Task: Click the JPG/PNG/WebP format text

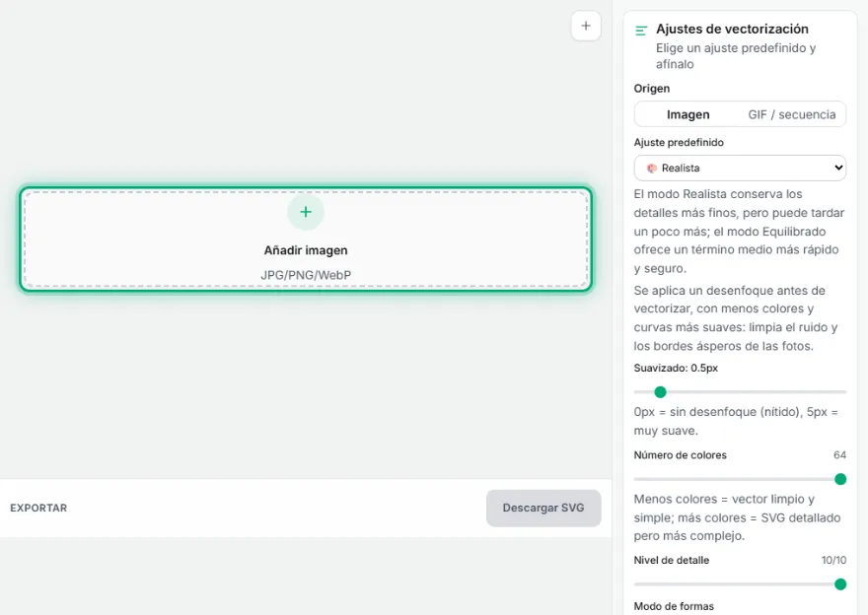Action: (306, 275)
